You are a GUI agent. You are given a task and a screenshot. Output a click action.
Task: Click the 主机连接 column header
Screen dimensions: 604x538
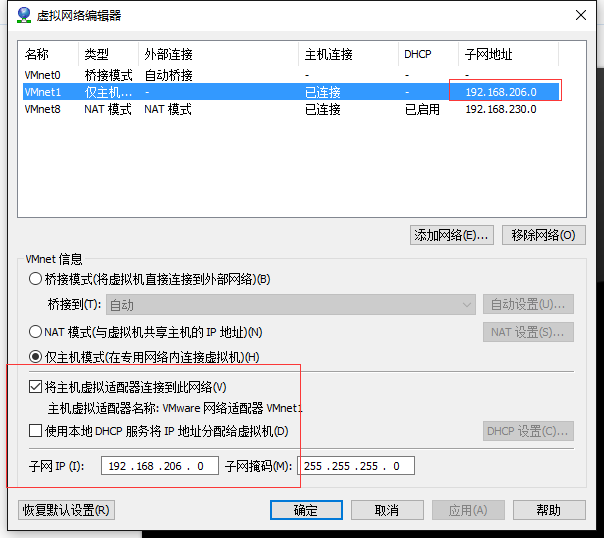click(x=349, y=54)
